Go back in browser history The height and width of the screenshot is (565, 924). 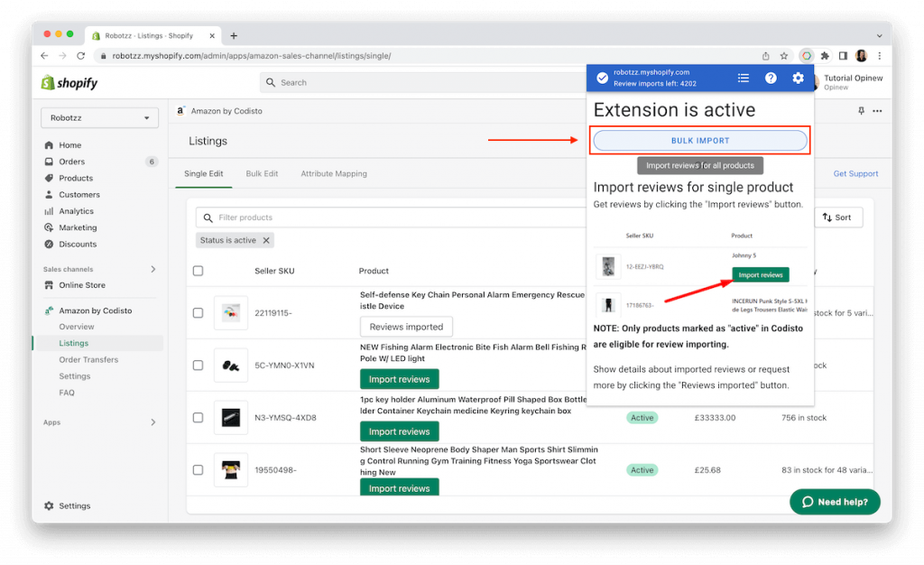coord(44,56)
